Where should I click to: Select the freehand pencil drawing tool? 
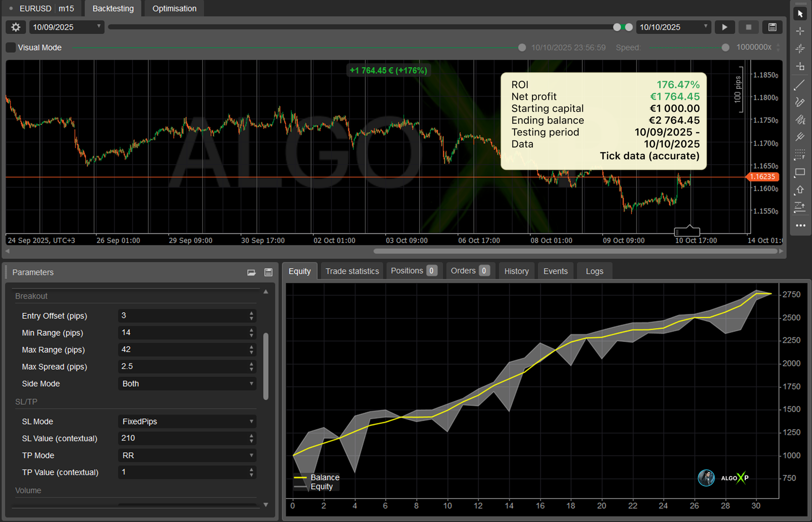click(x=799, y=102)
